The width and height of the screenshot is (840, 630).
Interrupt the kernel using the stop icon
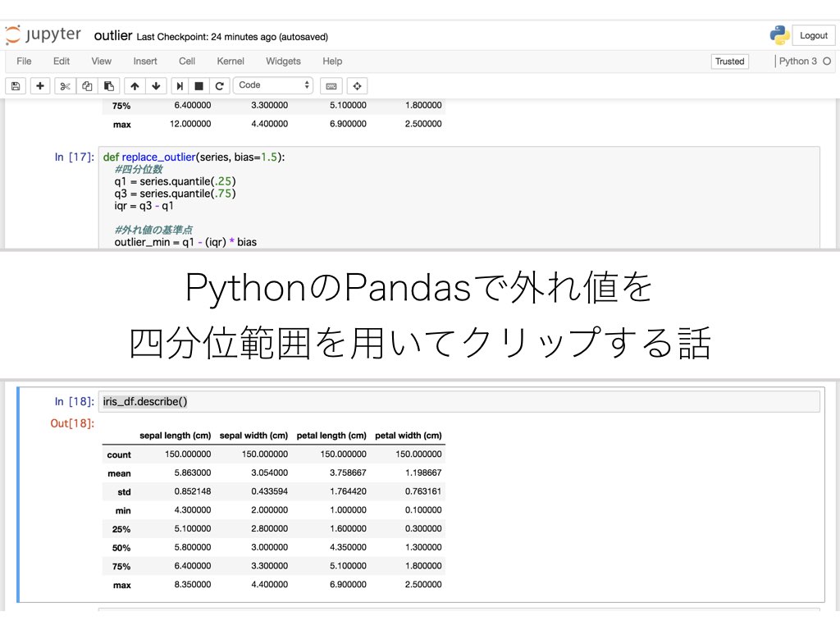198,85
